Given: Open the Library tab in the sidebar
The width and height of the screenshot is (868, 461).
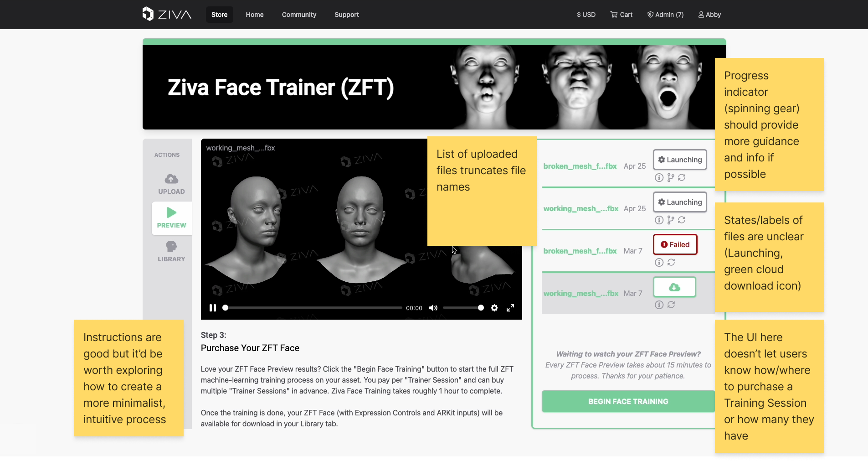Looking at the screenshot, I should (171, 252).
